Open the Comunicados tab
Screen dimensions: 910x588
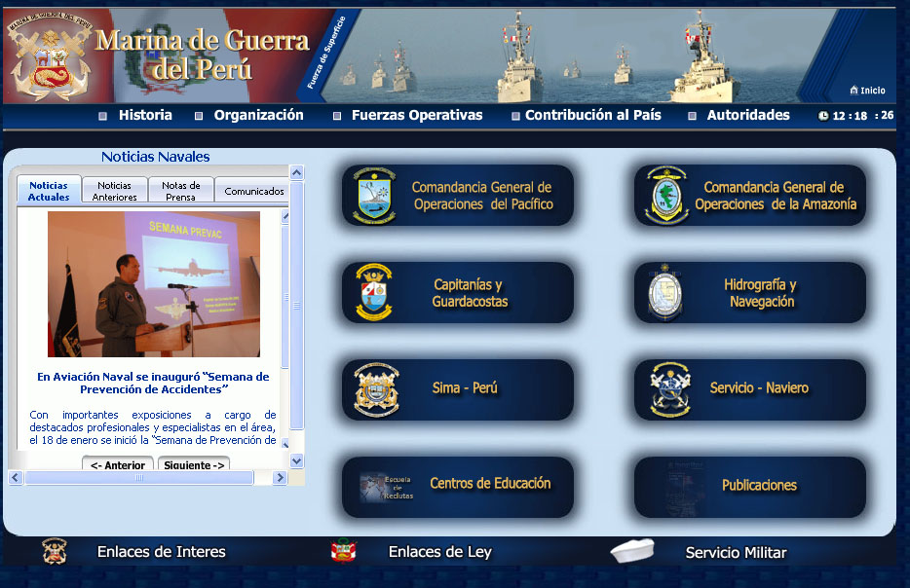pyautogui.click(x=253, y=190)
